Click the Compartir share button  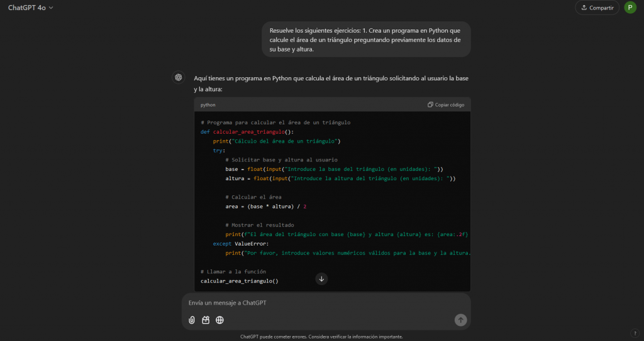click(597, 8)
